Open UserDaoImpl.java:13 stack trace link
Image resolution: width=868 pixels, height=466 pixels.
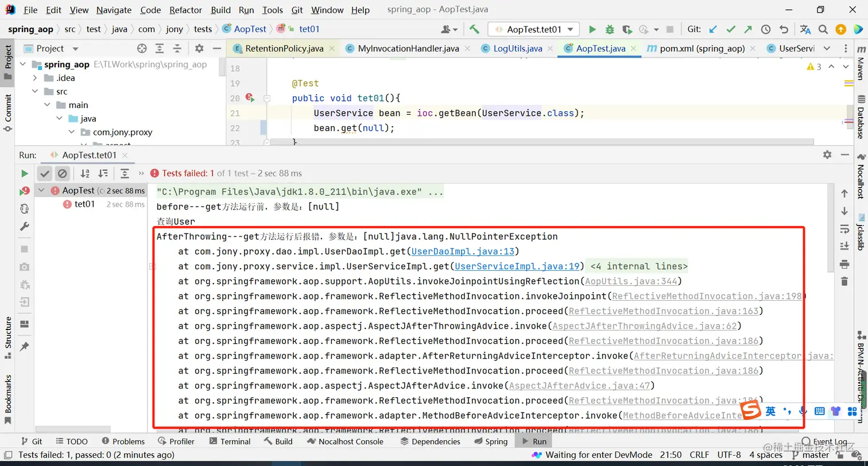tap(463, 251)
